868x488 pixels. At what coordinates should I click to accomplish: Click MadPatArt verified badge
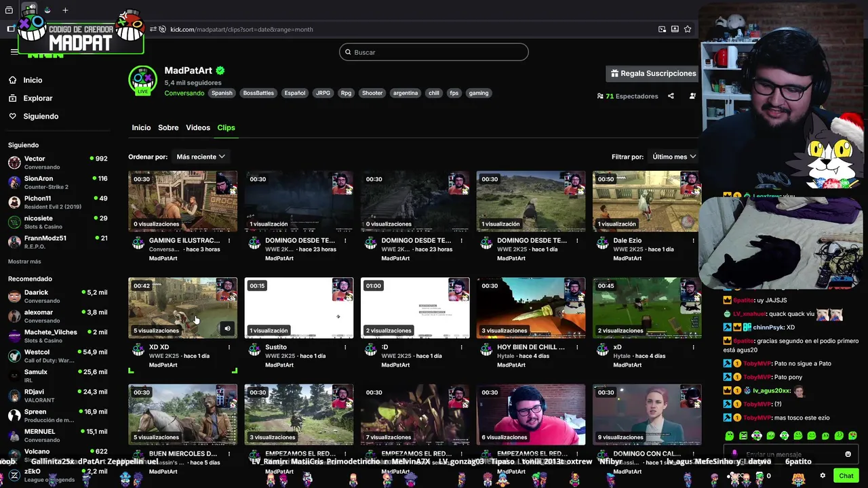[x=220, y=70]
